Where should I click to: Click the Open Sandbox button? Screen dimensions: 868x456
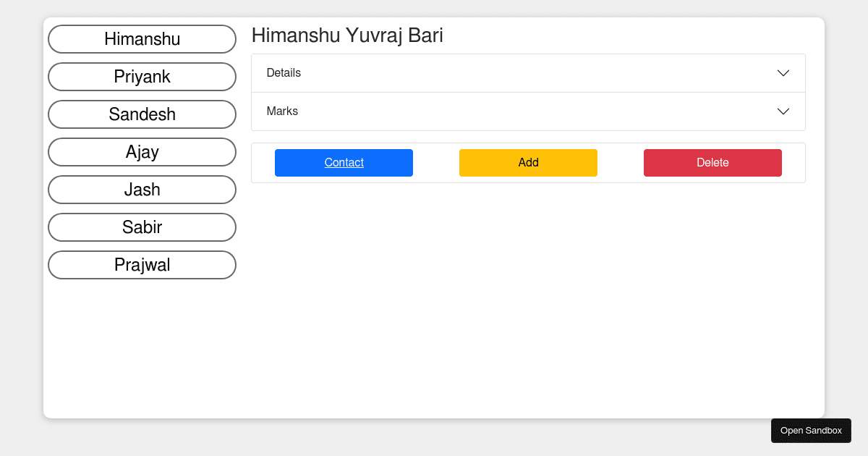pyautogui.click(x=811, y=431)
